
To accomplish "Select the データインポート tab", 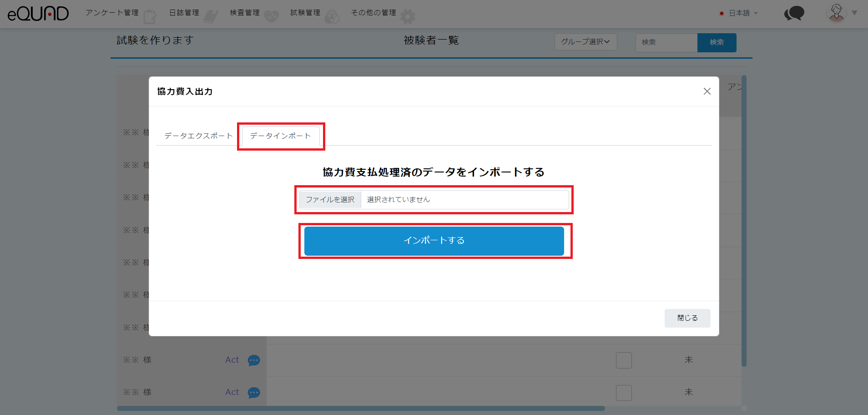I will (x=281, y=136).
